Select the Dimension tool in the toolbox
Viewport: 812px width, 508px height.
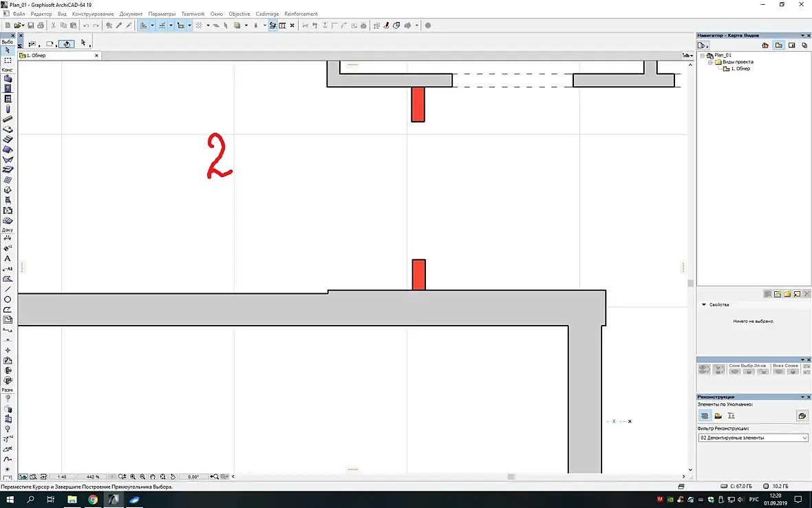tap(8, 238)
